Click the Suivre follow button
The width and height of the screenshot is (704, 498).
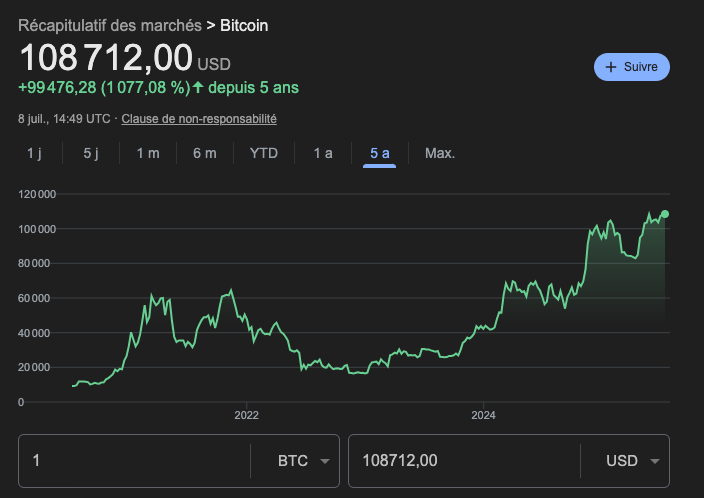coord(632,67)
